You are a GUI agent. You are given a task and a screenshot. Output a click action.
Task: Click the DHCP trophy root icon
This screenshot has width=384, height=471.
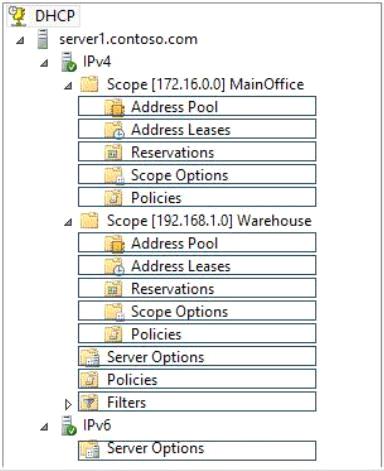point(17,16)
